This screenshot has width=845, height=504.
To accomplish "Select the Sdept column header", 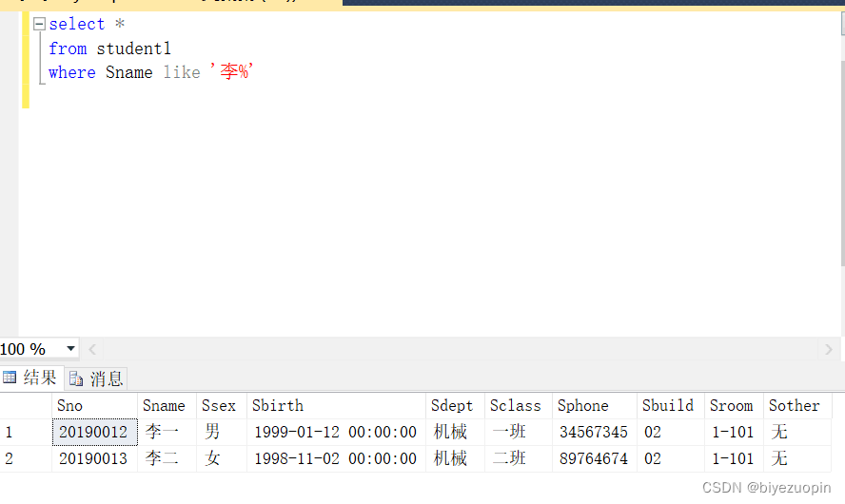I will [456, 405].
